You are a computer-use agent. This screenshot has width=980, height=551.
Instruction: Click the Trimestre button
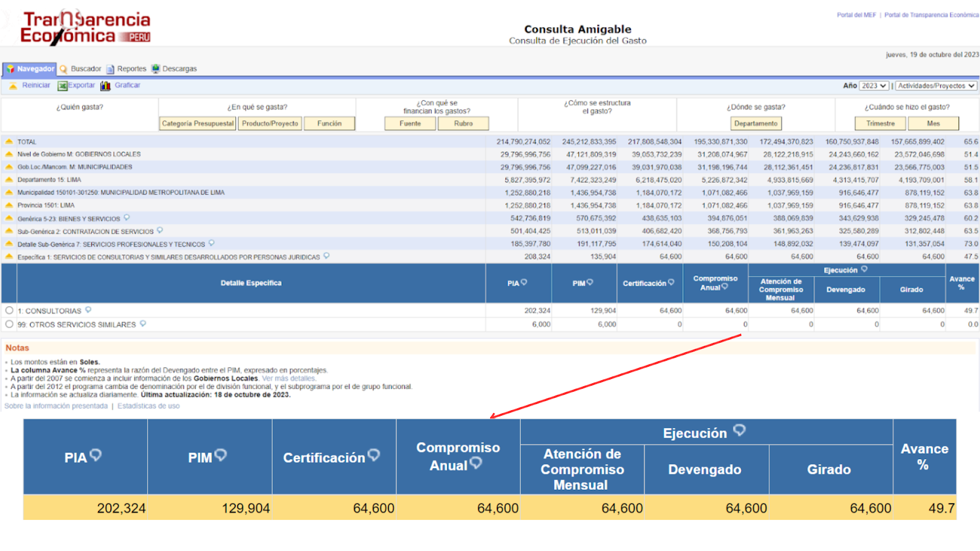click(x=881, y=124)
